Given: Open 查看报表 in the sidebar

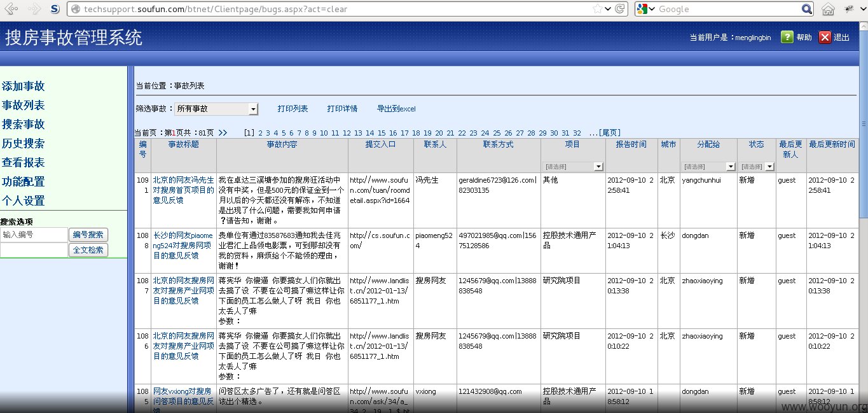Looking at the screenshot, I should click(x=24, y=163).
